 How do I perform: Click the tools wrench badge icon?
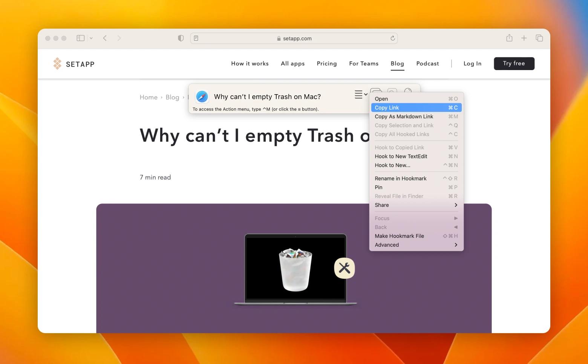point(345,268)
